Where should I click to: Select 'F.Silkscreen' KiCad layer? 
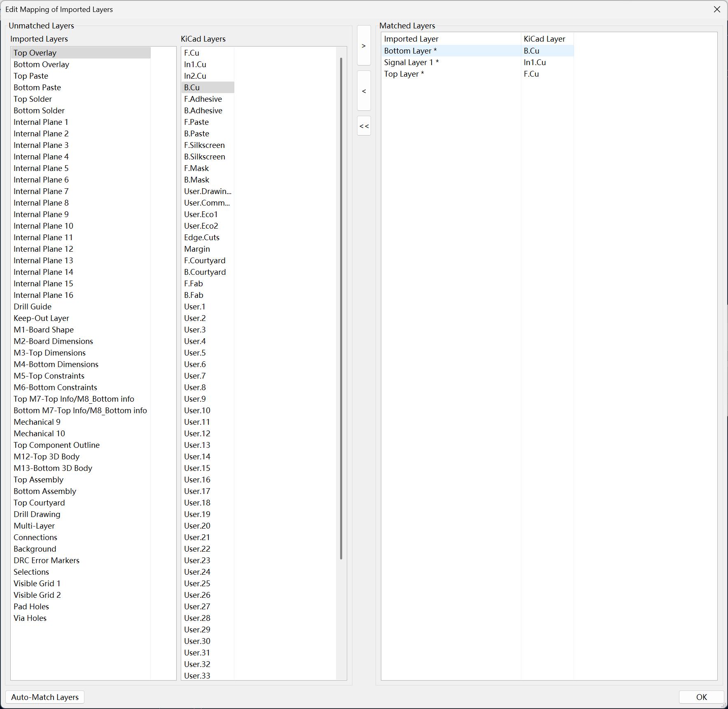coord(208,145)
